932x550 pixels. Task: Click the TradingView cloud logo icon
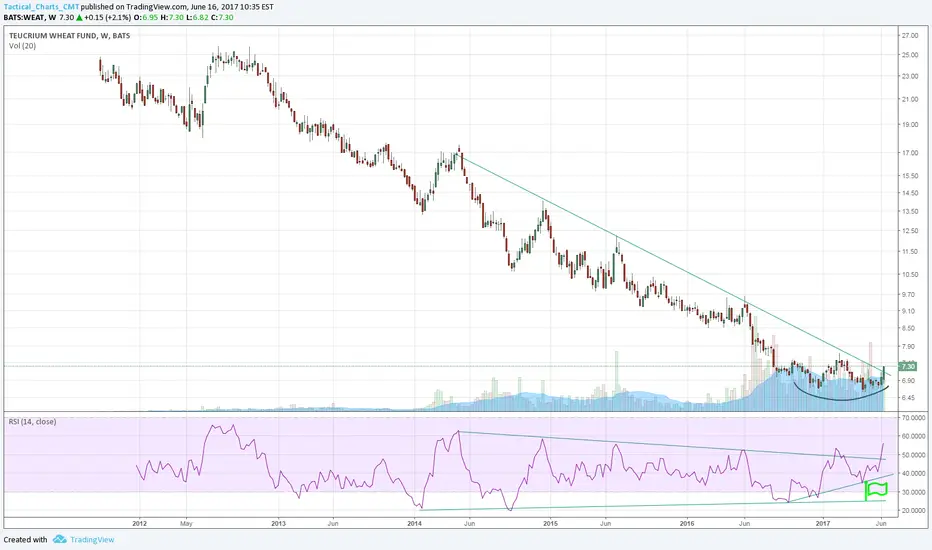[x=59, y=539]
